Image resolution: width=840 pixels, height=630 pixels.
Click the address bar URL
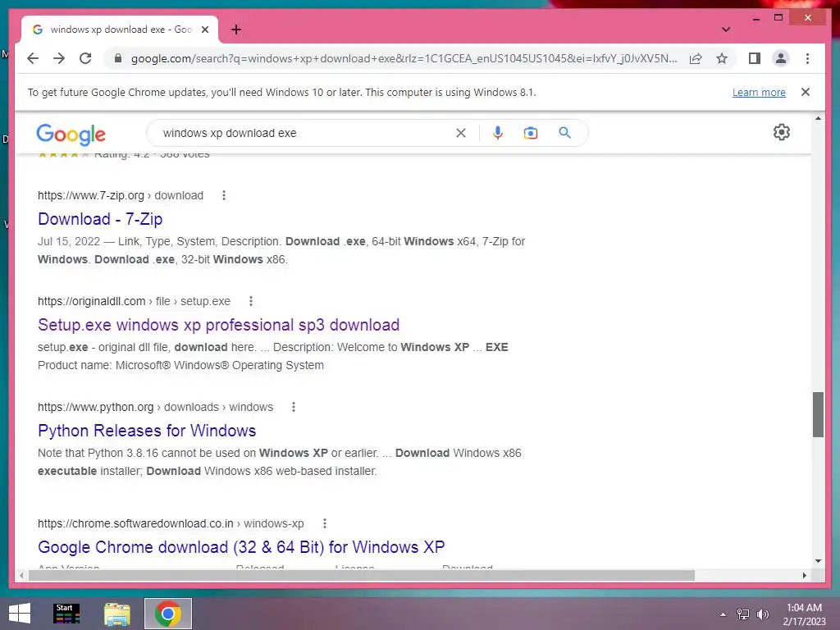click(x=404, y=58)
